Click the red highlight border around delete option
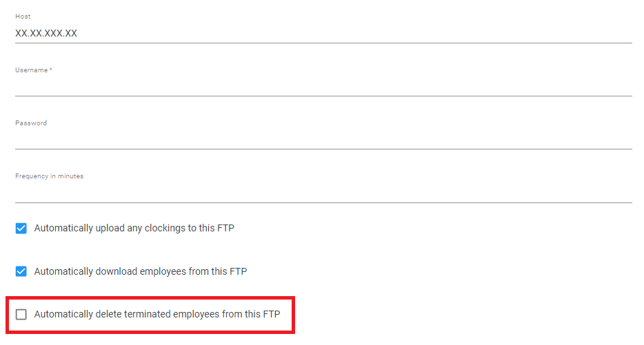This screenshot has height=345, width=644. [150, 298]
